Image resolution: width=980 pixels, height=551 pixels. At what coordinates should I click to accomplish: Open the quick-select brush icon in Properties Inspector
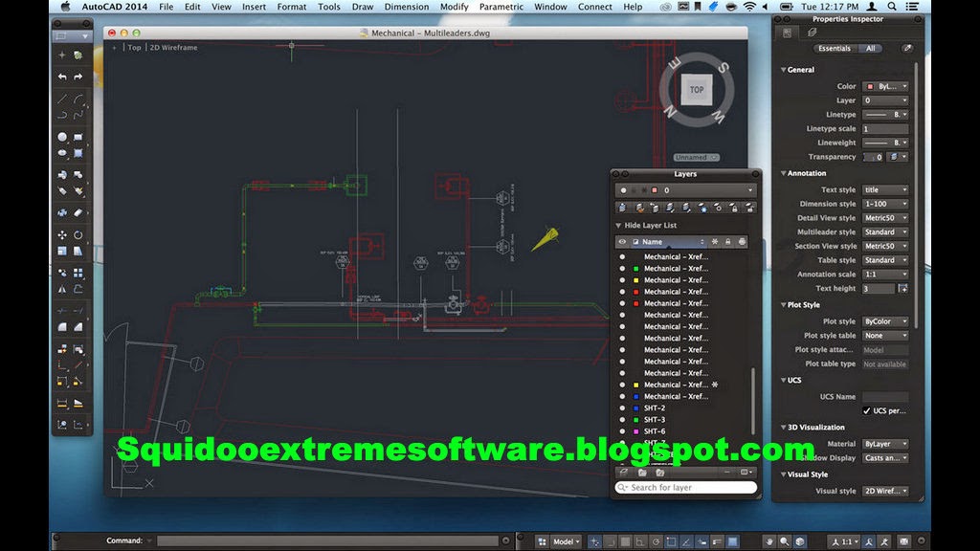coord(907,48)
